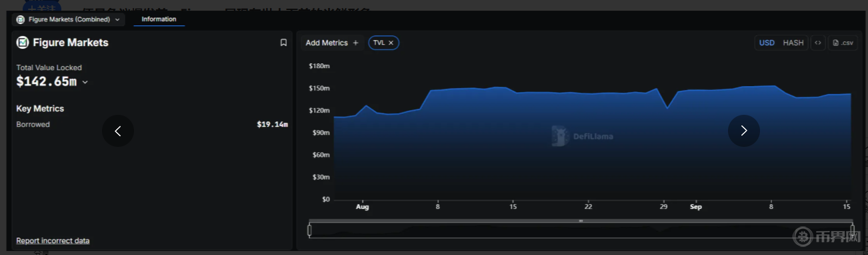Click Report incorrect data link
868x255 pixels.
(x=53, y=240)
